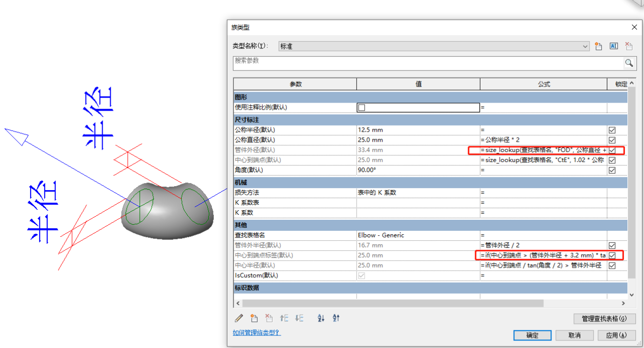Screen dimensions: 644x348
Task: Collapse the 机械 group header
Action: (x=431, y=182)
